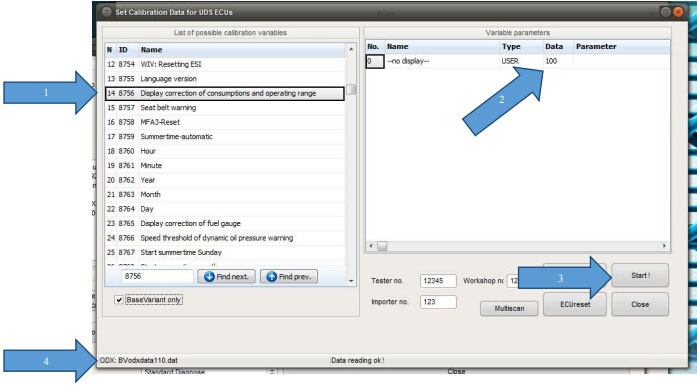This screenshot has width=697, height=386.
Task: Click the parameters scrollbar left arrow
Action: tap(371, 245)
